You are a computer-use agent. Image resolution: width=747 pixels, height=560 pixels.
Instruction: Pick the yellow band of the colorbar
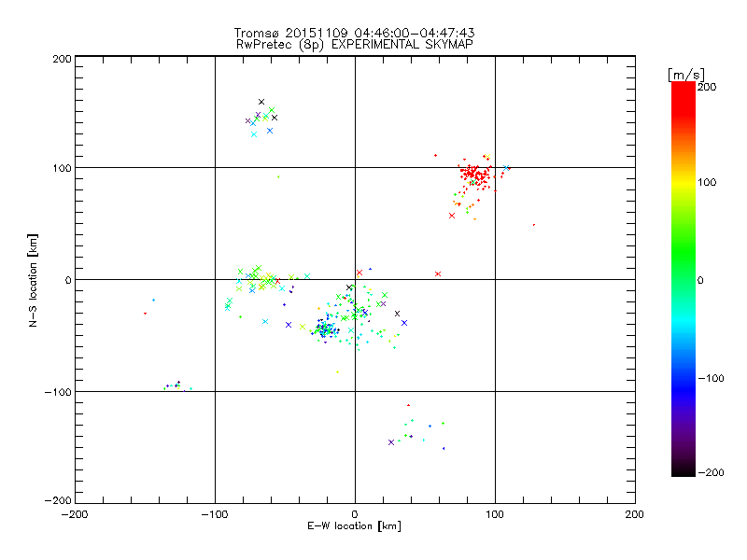pyautogui.click(x=684, y=183)
